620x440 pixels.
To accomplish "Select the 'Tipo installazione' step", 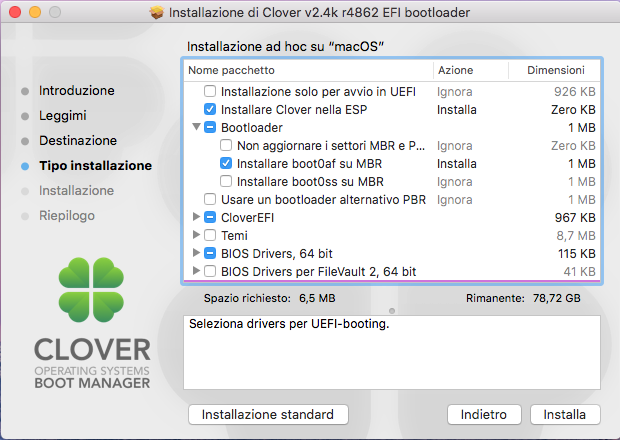I will [x=95, y=166].
